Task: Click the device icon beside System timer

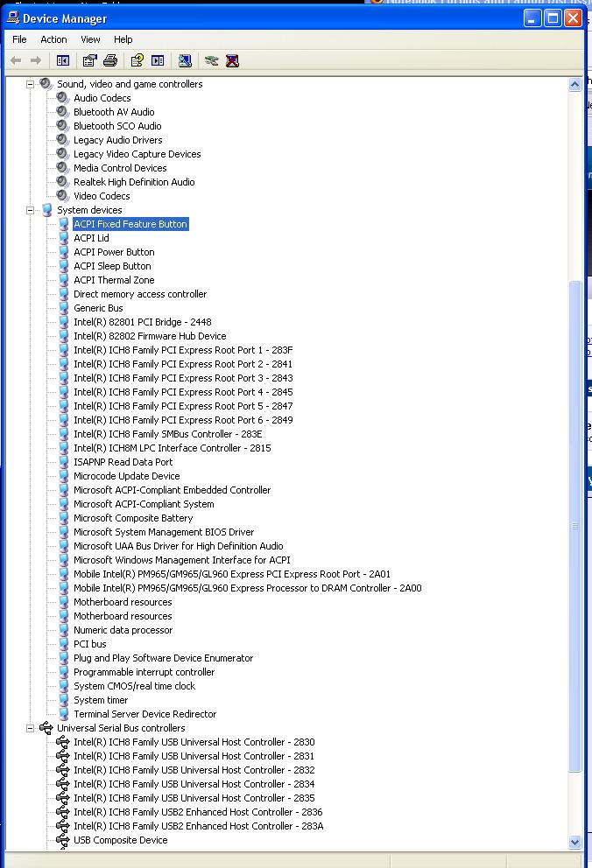Action: click(x=64, y=700)
